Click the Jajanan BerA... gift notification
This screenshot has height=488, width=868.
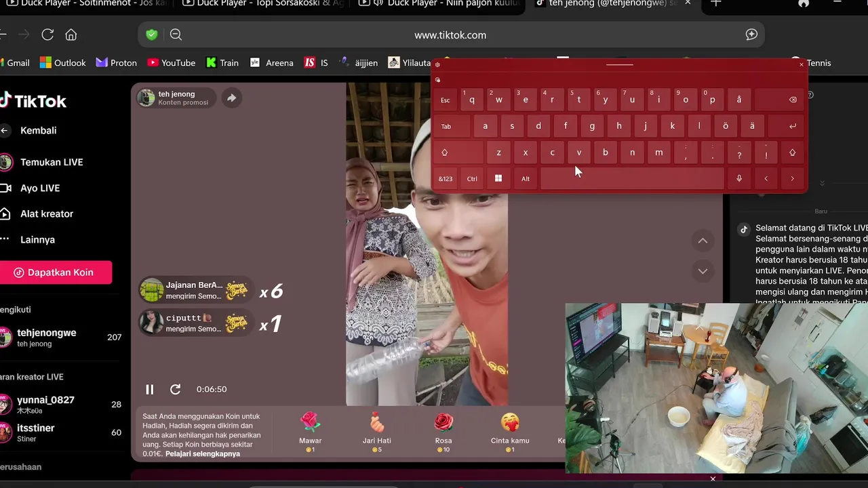click(195, 291)
